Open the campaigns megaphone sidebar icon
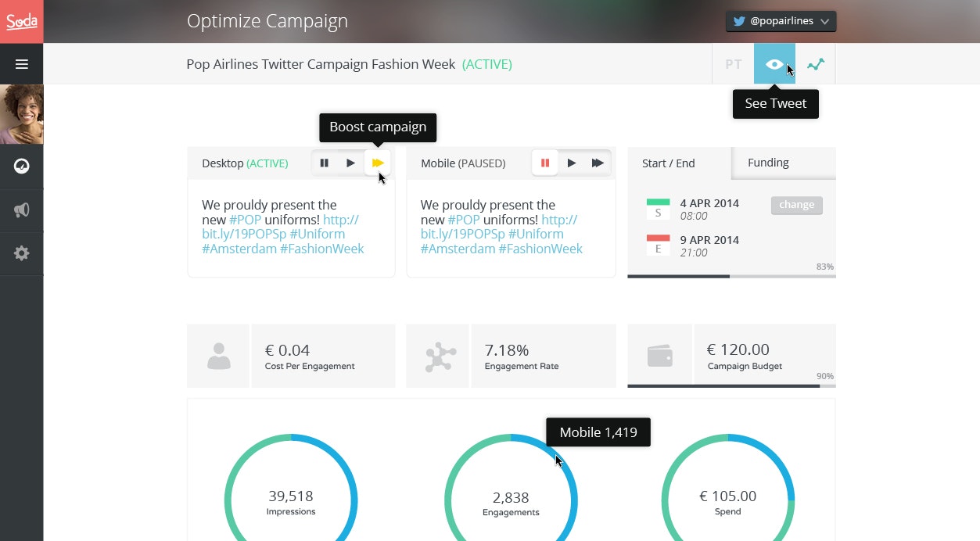The height and width of the screenshot is (541, 980). pyautogui.click(x=22, y=210)
